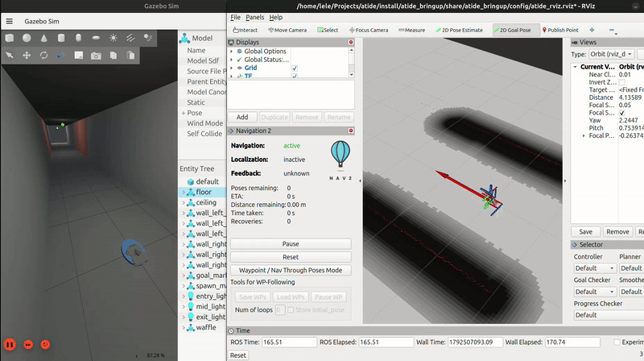Image resolution: width=644 pixels, height=361 pixels.
Task: Insert a cone shape in Gazebo
Action: click(44, 38)
